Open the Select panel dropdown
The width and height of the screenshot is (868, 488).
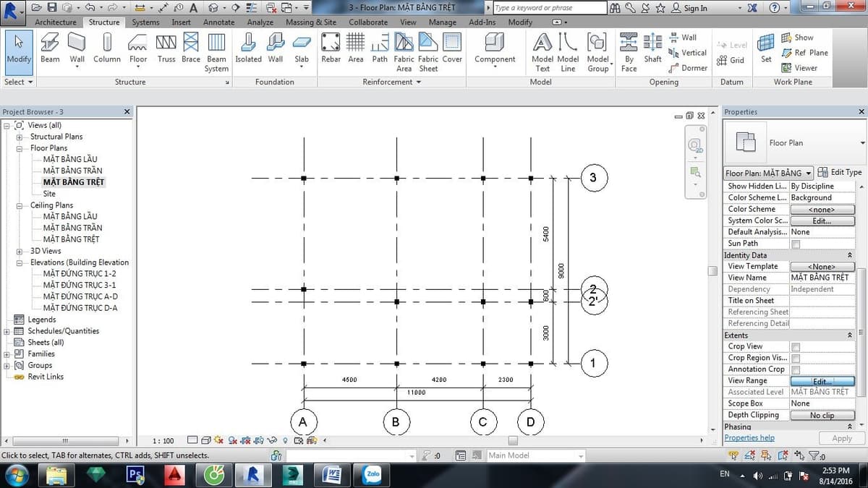tap(19, 82)
